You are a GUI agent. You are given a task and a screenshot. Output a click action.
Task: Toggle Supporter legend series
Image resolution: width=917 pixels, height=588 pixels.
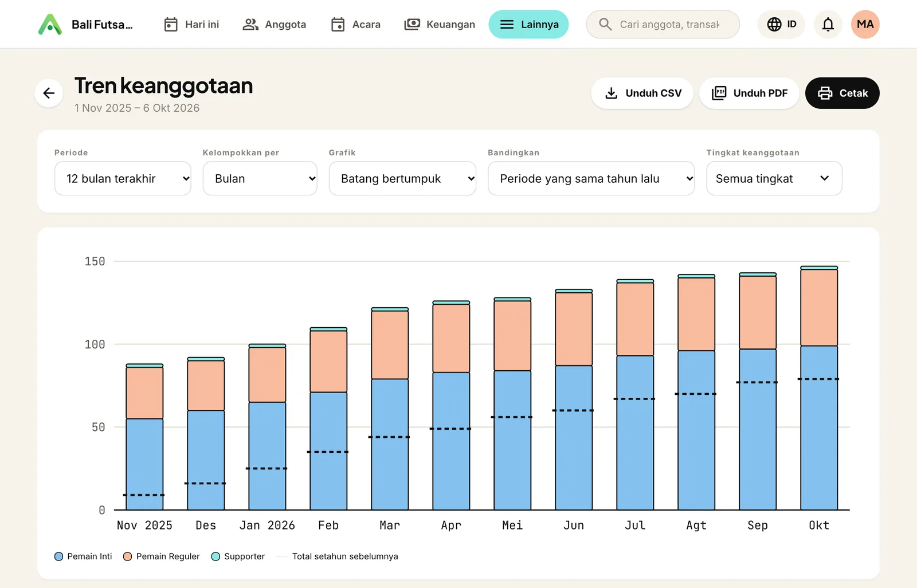point(238,556)
